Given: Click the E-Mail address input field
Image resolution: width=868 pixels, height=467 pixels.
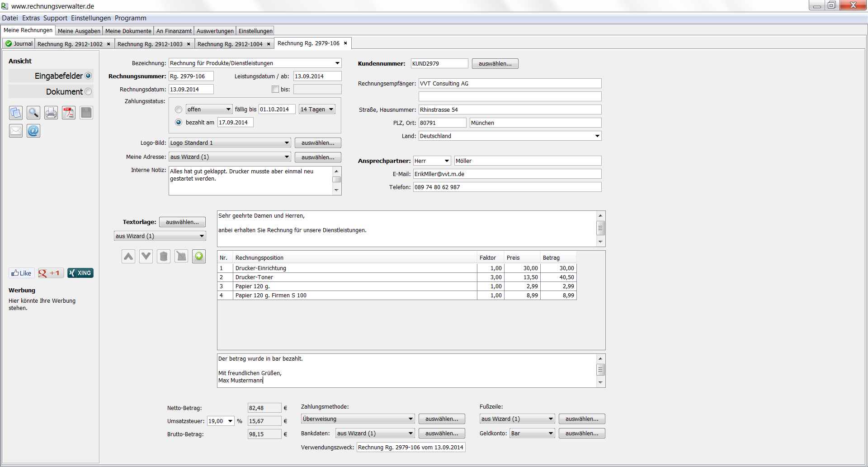Looking at the screenshot, I should coord(507,174).
